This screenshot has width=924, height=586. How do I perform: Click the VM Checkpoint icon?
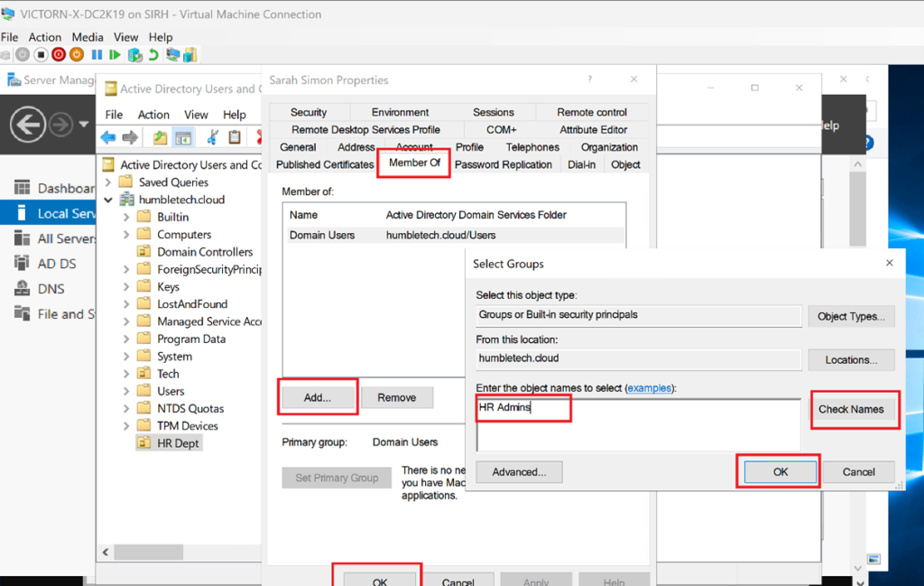[135, 55]
